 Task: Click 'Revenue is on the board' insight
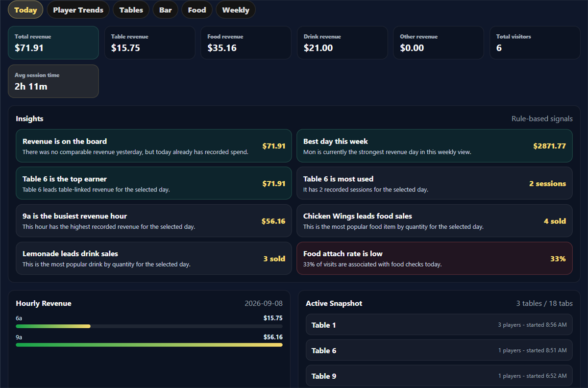[x=154, y=146]
